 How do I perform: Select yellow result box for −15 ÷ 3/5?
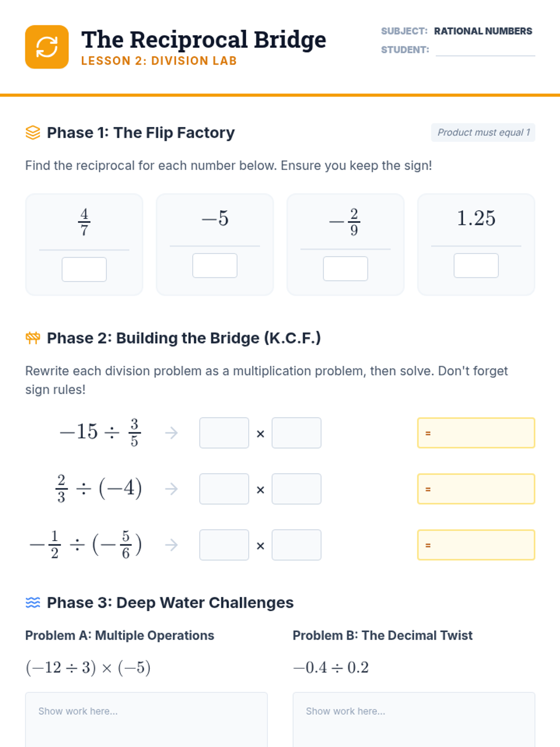point(476,433)
